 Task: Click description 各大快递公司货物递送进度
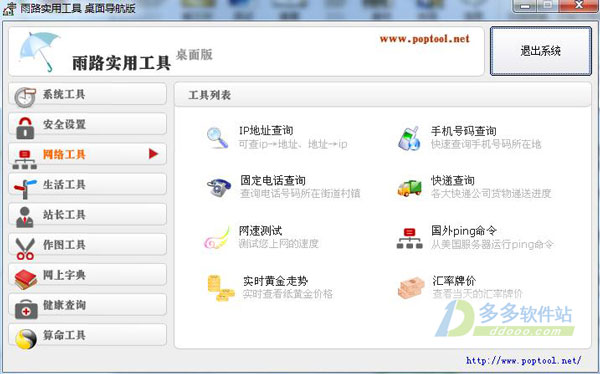coord(491,193)
